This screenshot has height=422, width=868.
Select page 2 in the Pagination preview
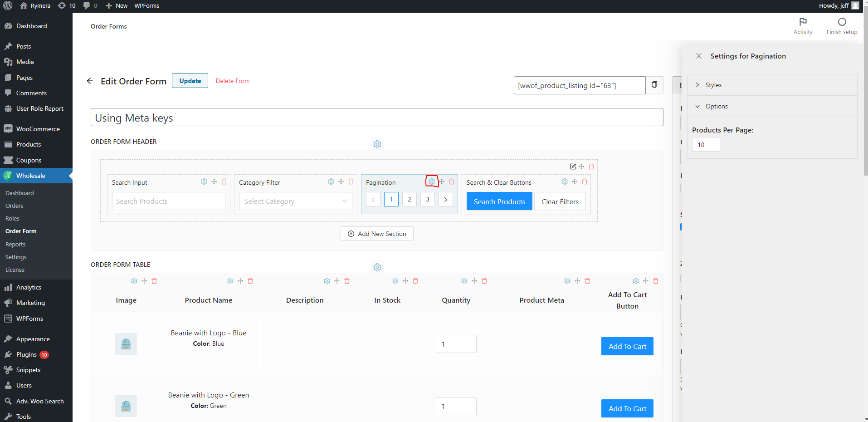(x=409, y=199)
